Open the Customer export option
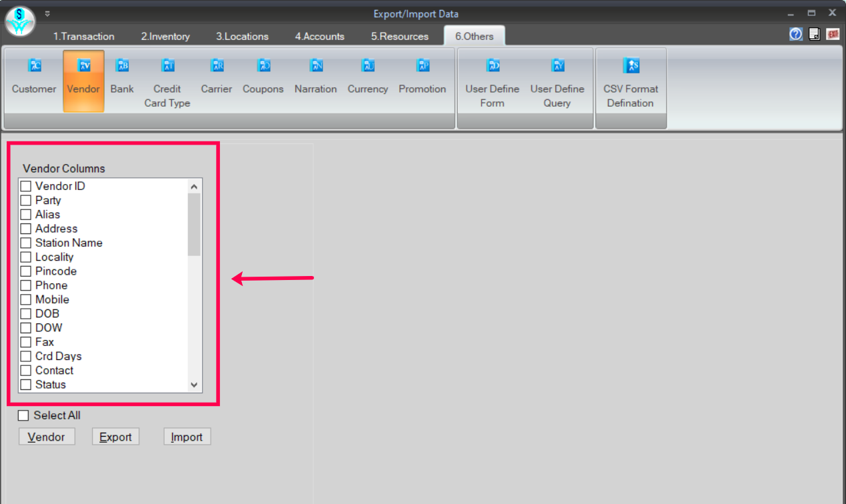Image resolution: width=846 pixels, height=504 pixels. point(34,81)
